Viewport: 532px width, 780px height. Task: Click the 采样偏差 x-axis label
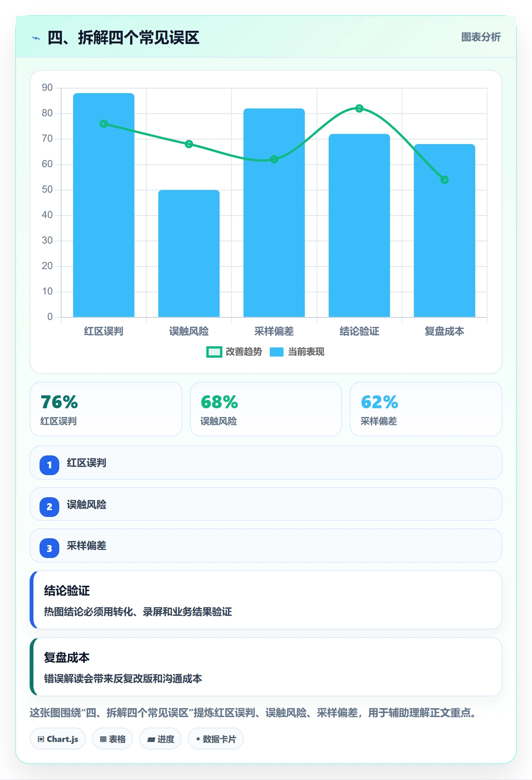pos(274,331)
